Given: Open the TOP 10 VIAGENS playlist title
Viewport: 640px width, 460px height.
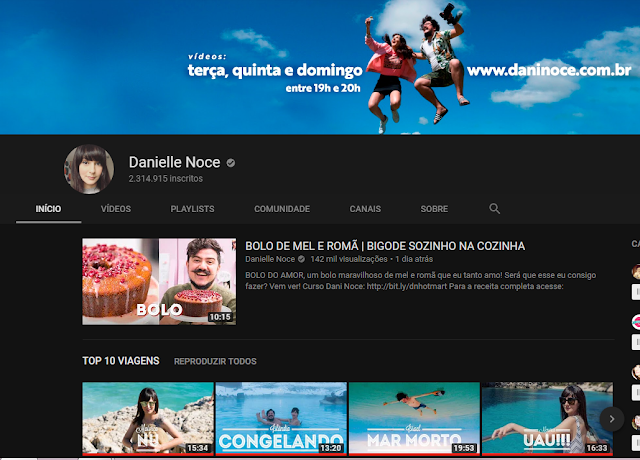Looking at the screenshot, I should (121, 361).
